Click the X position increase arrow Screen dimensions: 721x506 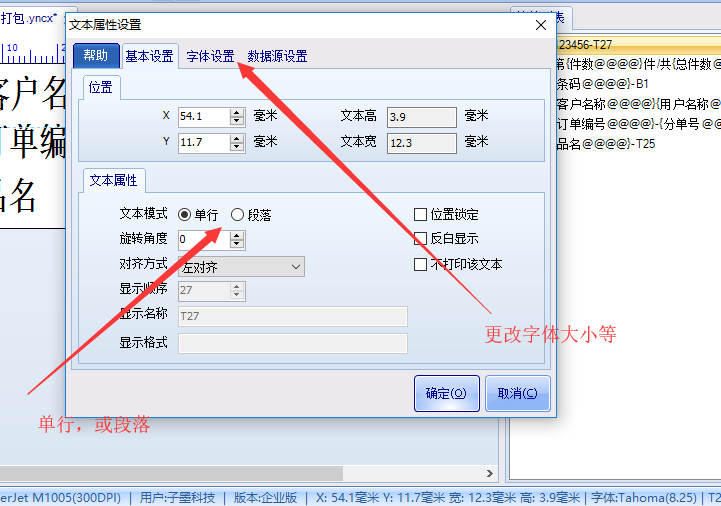point(237,112)
